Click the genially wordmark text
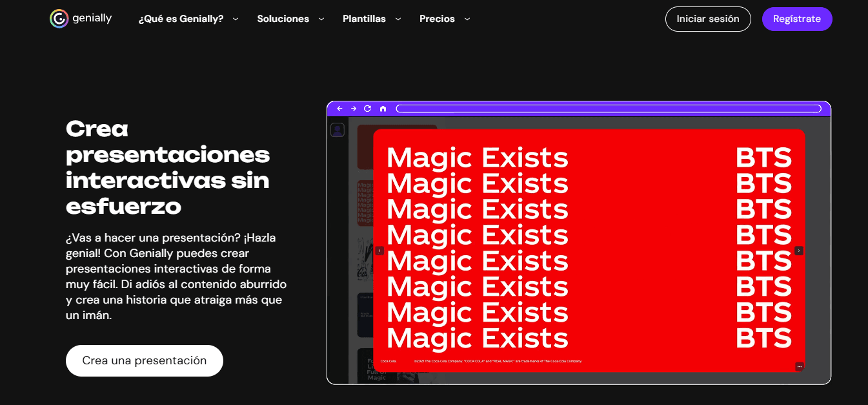Screen dimensions: 868x405 coord(92,19)
